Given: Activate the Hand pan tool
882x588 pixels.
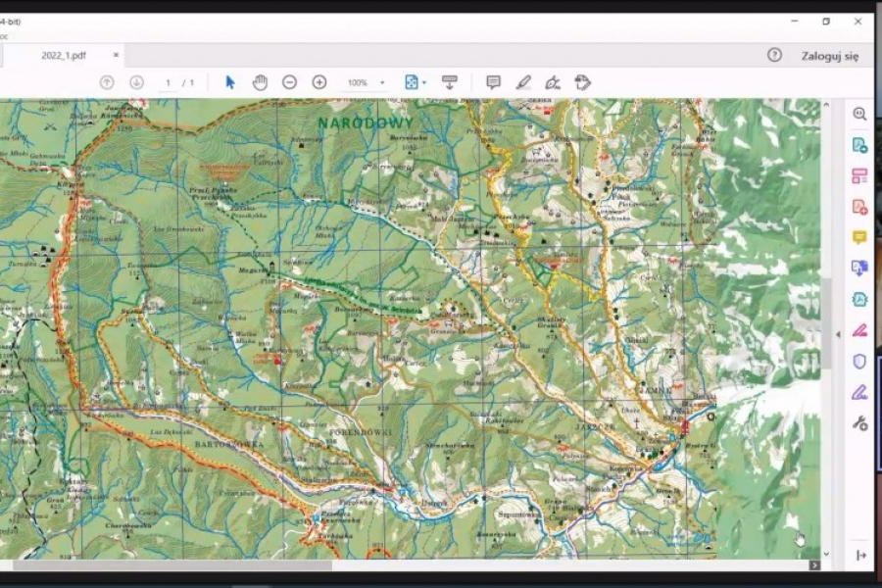Looking at the screenshot, I should tap(260, 82).
